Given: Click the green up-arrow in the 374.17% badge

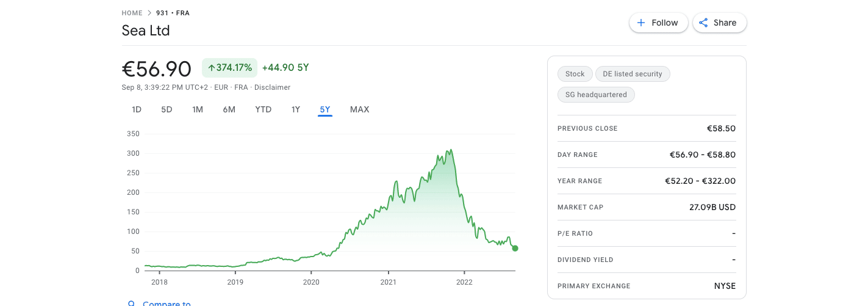Looking at the screenshot, I should point(211,68).
